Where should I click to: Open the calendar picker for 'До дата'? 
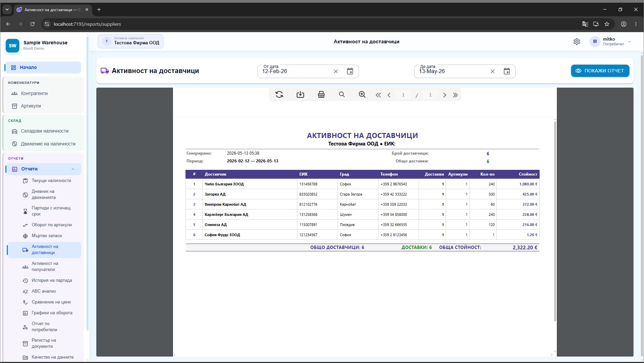(x=507, y=71)
